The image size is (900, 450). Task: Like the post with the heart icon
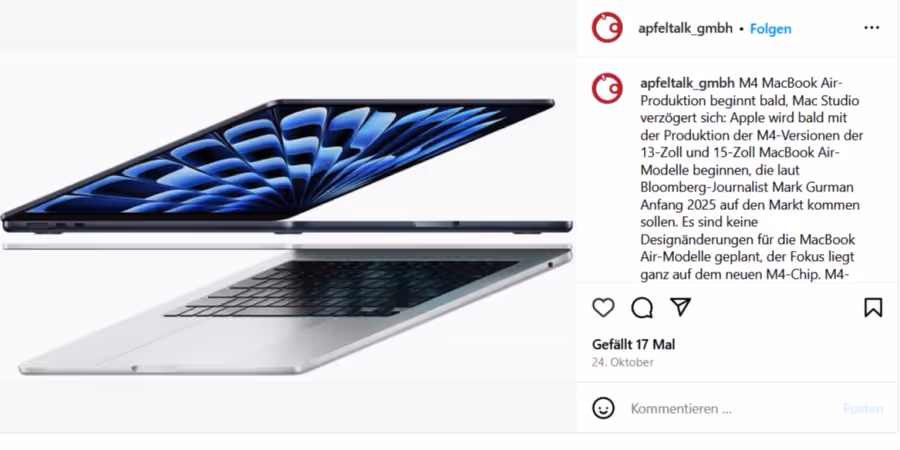tap(603, 308)
